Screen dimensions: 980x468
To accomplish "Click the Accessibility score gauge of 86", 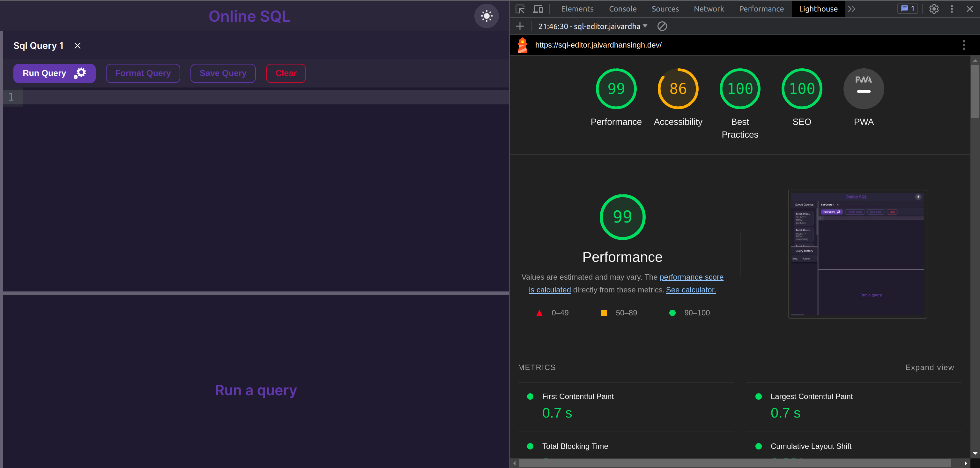I will click(678, 89).
